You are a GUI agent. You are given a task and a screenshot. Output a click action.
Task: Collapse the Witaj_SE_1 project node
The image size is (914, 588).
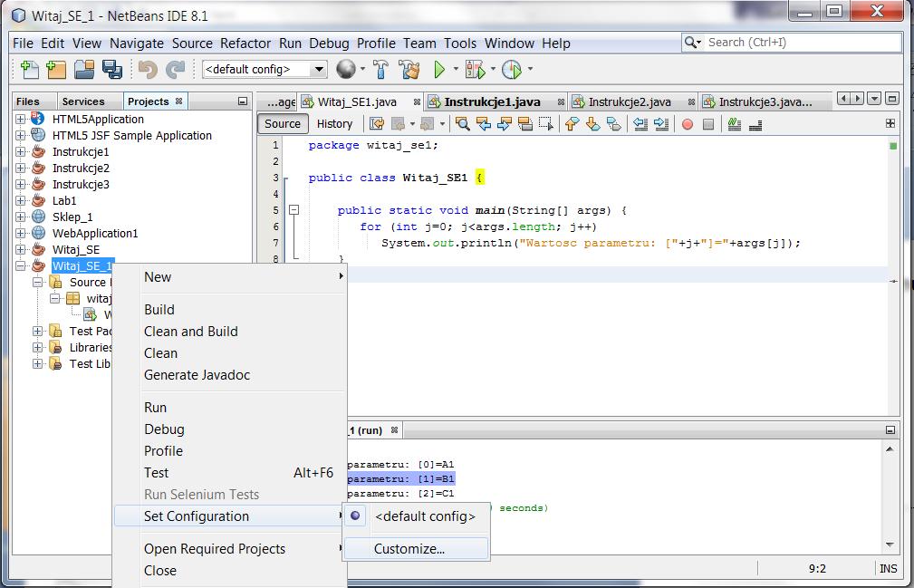click(21, 265)
